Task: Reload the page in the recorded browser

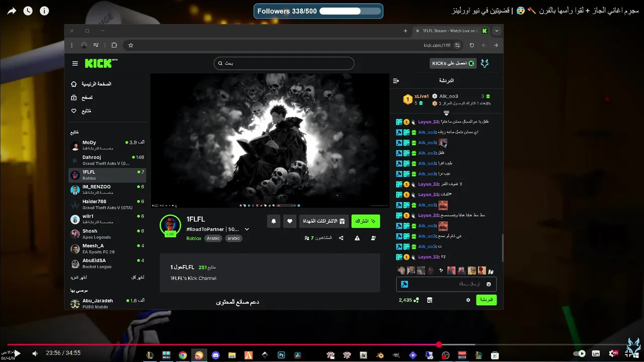Action: coord(471,45)
